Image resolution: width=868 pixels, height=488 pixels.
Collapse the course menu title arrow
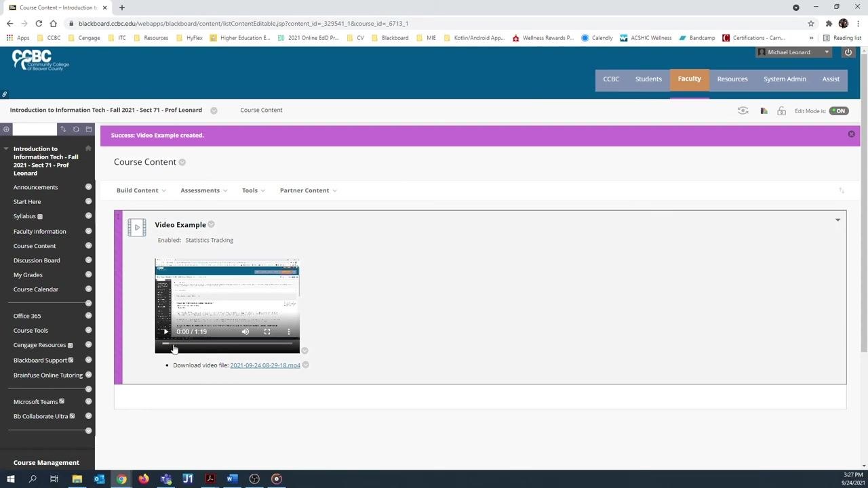(5, 149)
